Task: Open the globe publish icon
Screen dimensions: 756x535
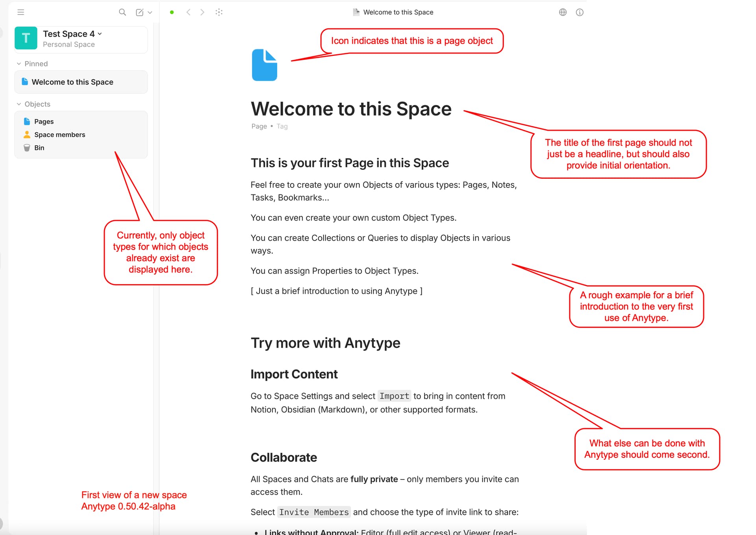Action: pyautogui.click(x=563, y=12)
